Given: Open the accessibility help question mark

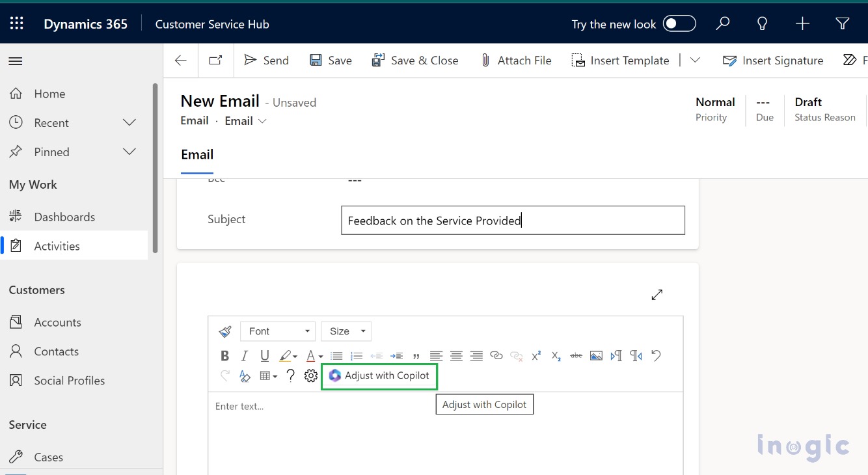Looking at the screenshot, I should (x=291, y=376).
